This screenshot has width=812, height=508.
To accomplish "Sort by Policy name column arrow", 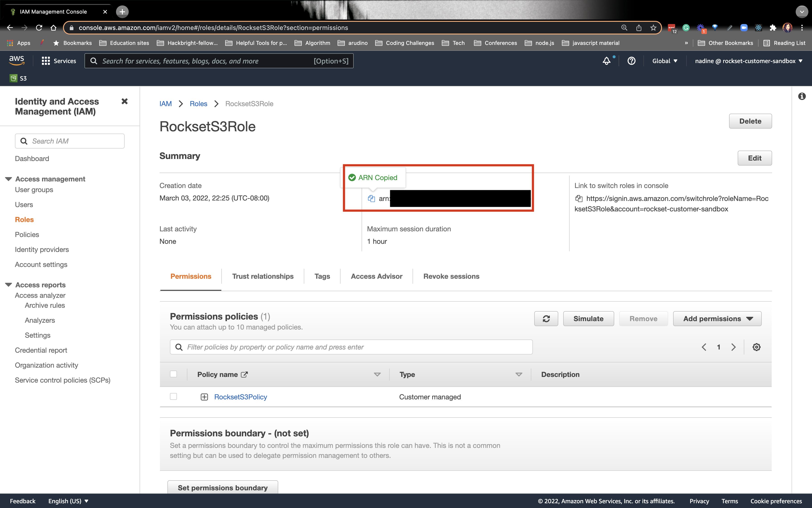I will (x=377, y=374).
